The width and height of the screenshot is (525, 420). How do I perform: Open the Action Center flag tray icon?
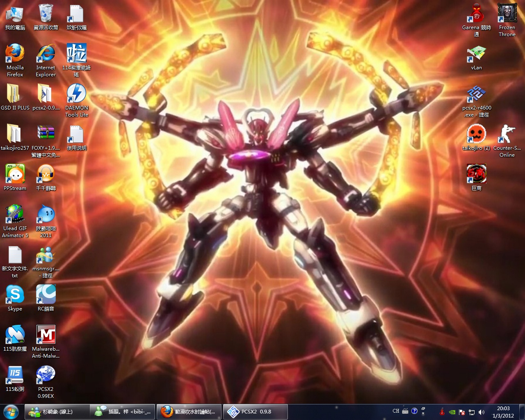coord(462,412)
